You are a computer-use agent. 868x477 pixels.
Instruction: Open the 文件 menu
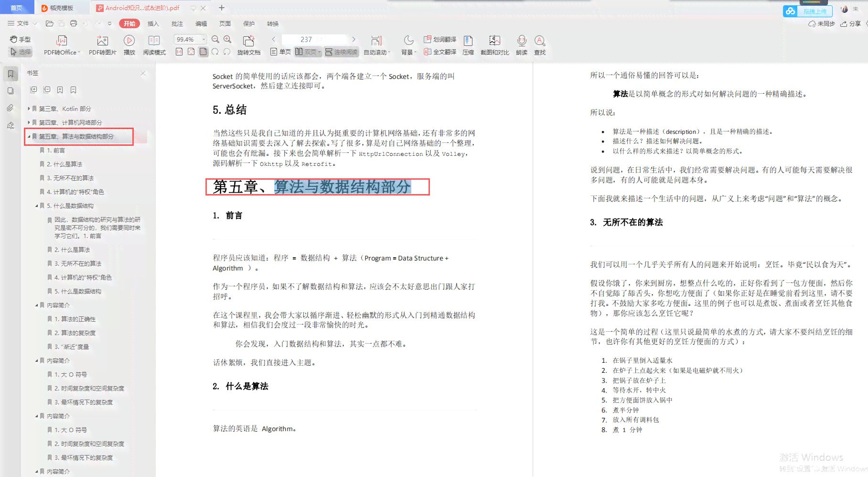[22, 23]
